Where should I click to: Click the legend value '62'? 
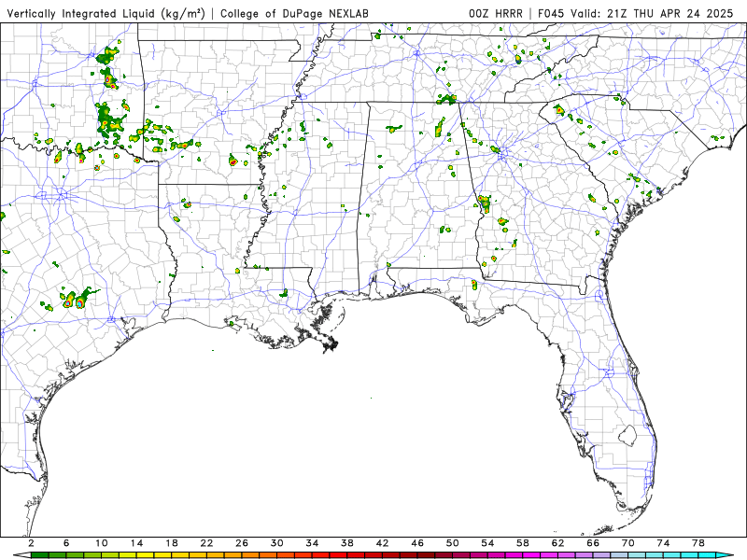[557, 543]
